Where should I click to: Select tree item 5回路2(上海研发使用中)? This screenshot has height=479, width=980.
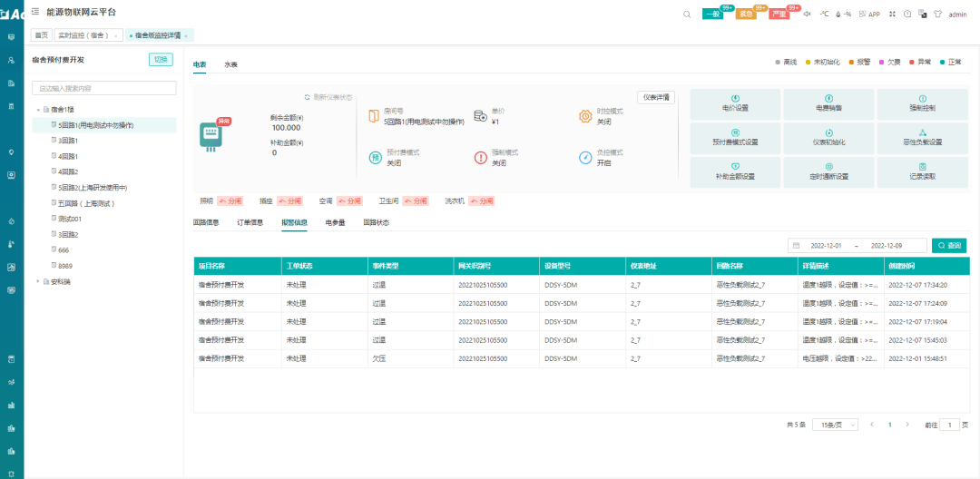pos(93,188)
